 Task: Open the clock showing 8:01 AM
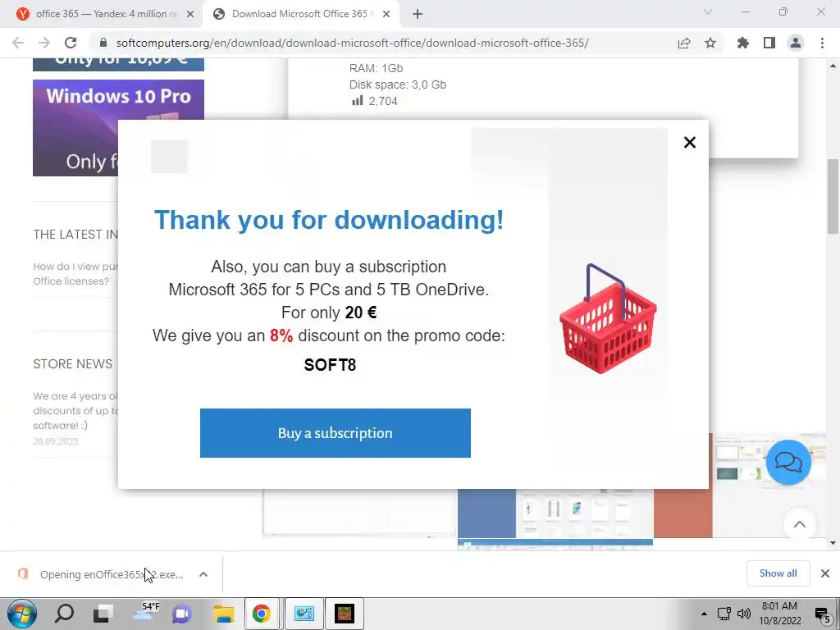(x=779, y=614)
